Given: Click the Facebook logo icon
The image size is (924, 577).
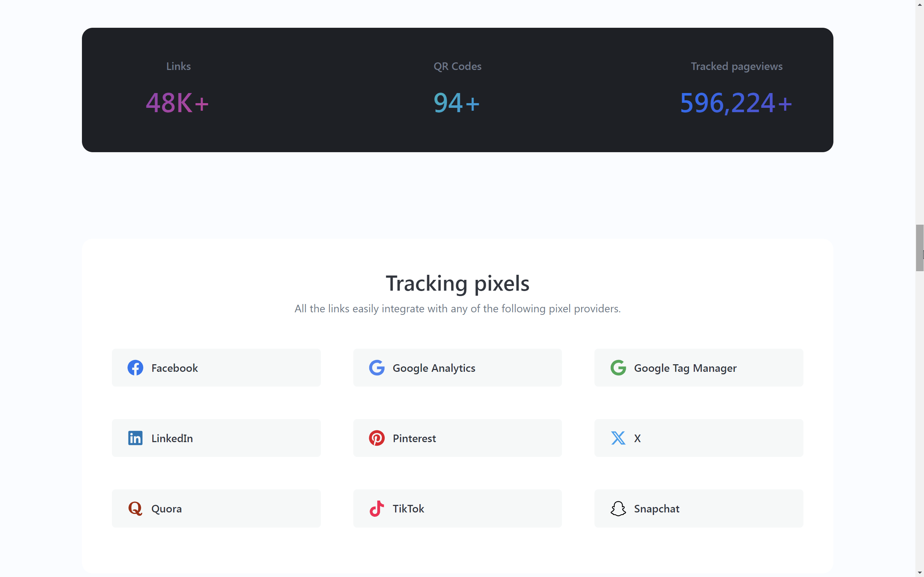Looking at the screenshot, I should tap(135, 367).
